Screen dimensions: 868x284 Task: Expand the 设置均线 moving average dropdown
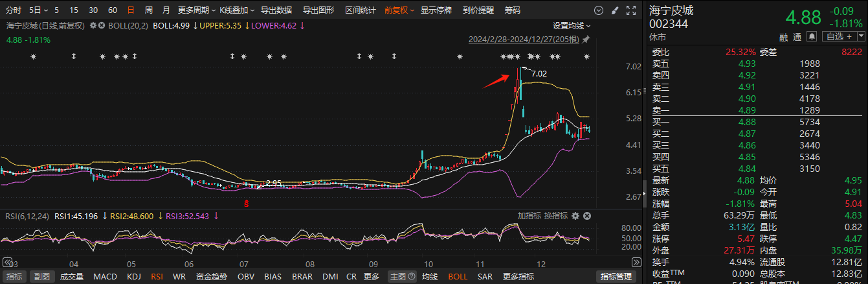(572, 26)
